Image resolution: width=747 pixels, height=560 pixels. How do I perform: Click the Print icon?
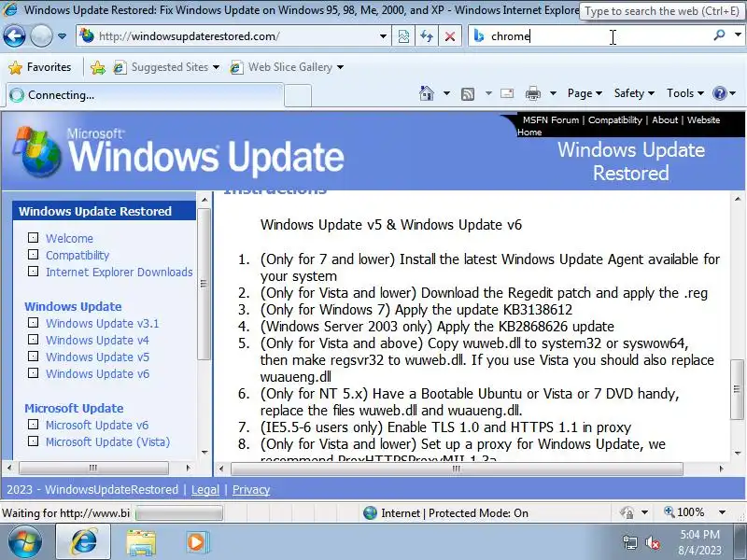click(x=532, y=94)
